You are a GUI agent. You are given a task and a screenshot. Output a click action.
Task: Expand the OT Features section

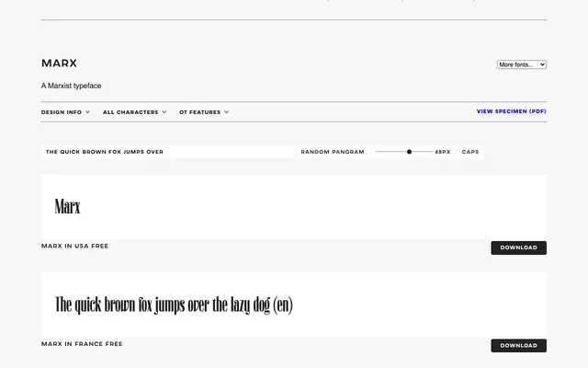[x=204, y=112]
